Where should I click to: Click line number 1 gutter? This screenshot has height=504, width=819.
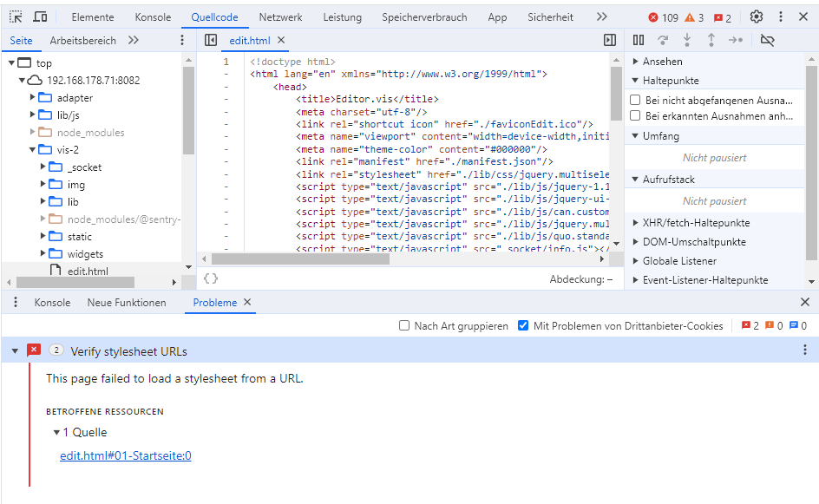226,62
